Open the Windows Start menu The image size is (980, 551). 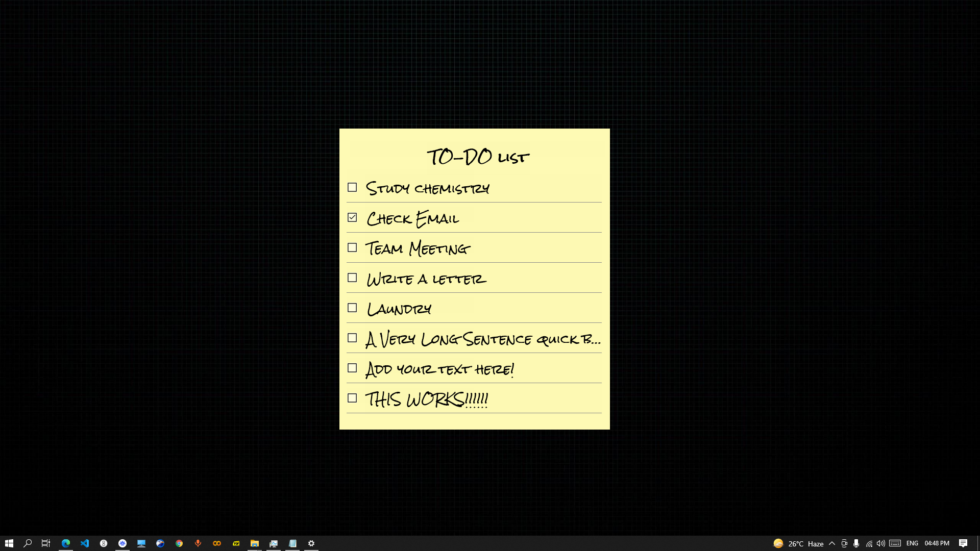[9, 543]
